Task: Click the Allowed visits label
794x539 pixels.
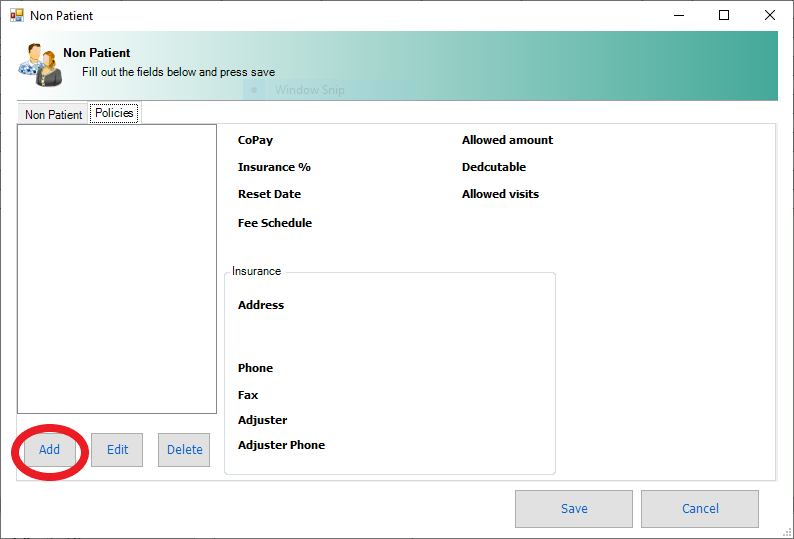Action: click(x=500, y=194)
